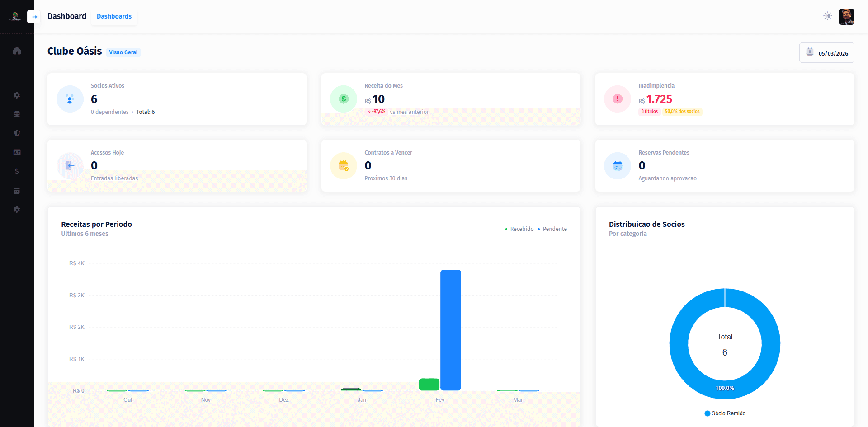Viewport: 868px width, 427px height.
Task: Open the calendar Reservations icon in sidebar
Action: point(17,191)
